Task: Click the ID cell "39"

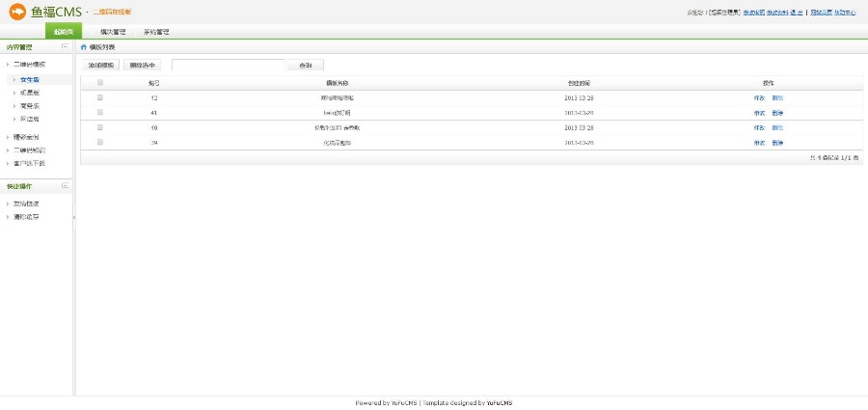Action: click(154, 143)
